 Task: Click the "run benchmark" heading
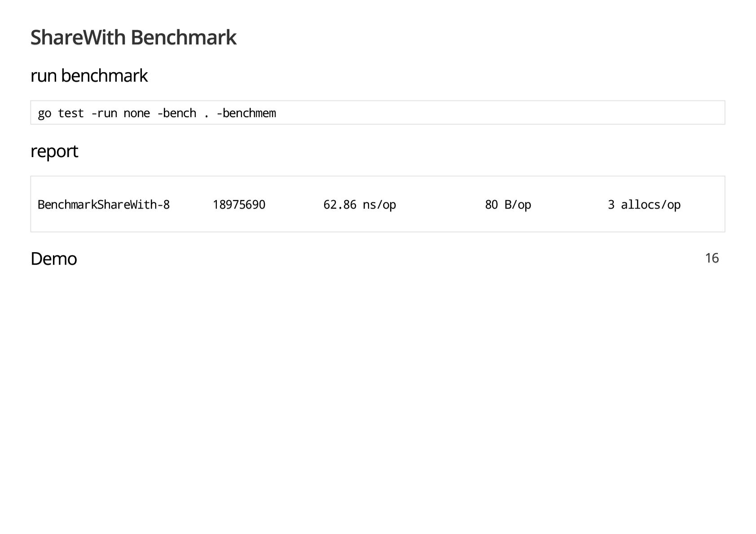point(89,76)
